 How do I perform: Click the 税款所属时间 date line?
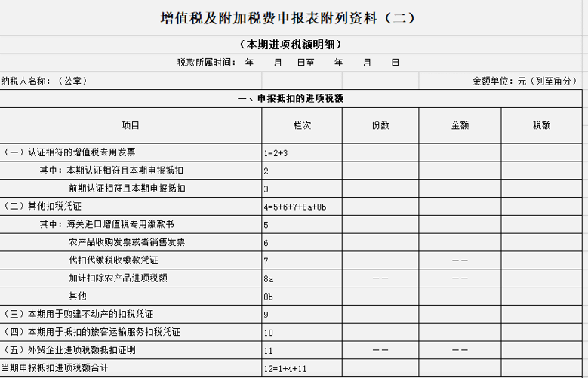(288, 63)
